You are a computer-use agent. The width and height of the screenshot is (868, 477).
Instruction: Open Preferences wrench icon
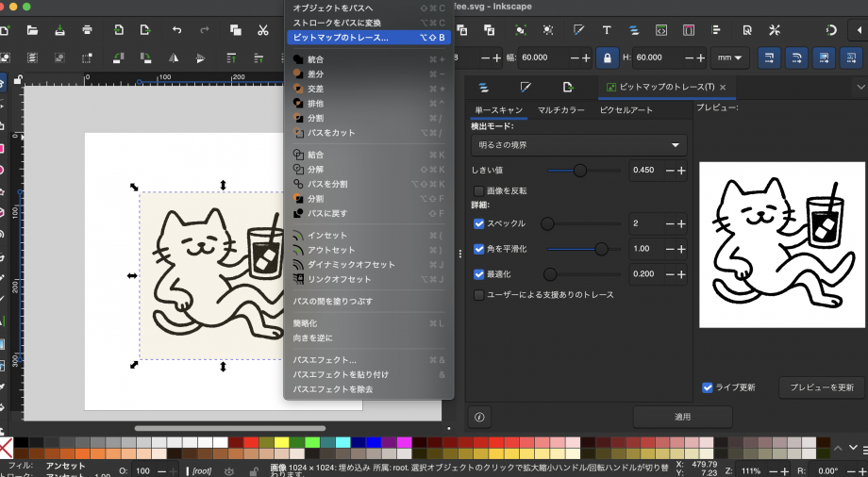pos(775,30)
